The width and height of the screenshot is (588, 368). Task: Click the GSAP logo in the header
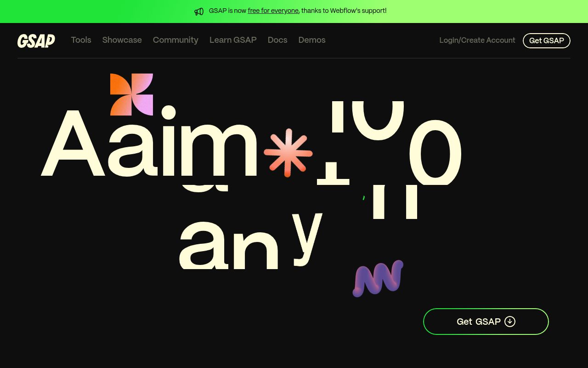click(36, 40)
